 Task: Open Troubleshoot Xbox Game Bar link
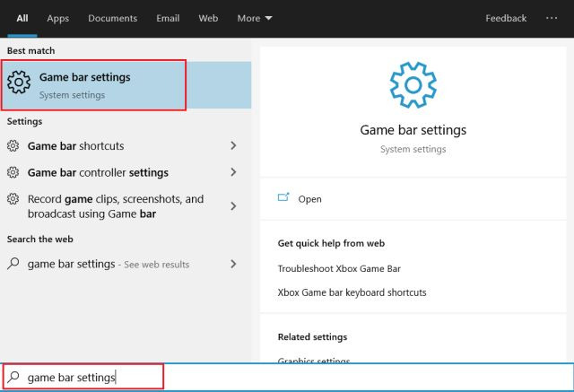click(x=339, y=268)
